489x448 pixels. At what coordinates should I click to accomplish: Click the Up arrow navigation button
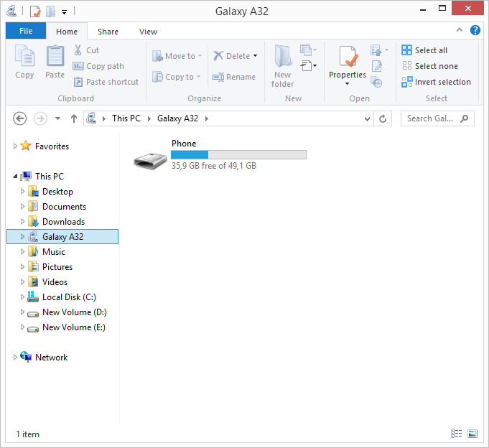tap(74, 118)
